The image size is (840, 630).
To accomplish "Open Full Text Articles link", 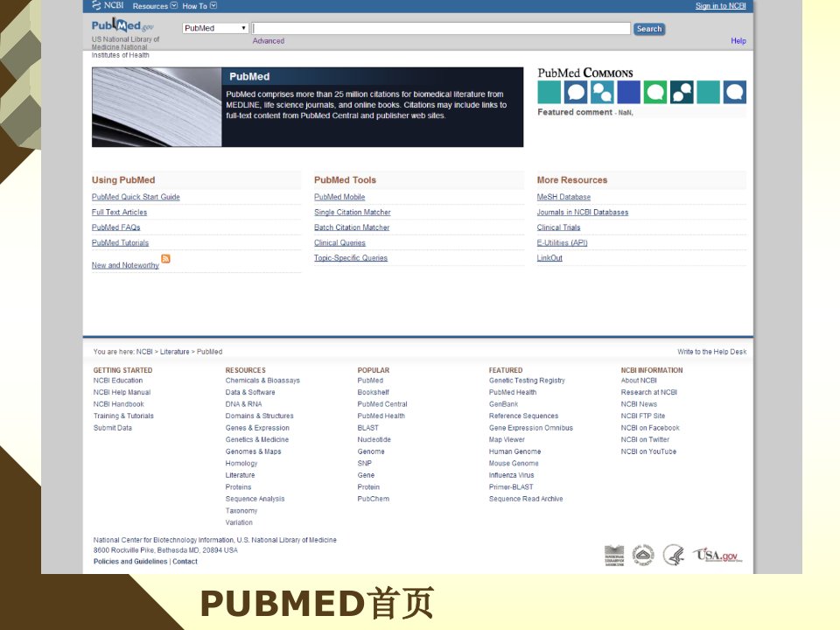I will pos(119,212).
